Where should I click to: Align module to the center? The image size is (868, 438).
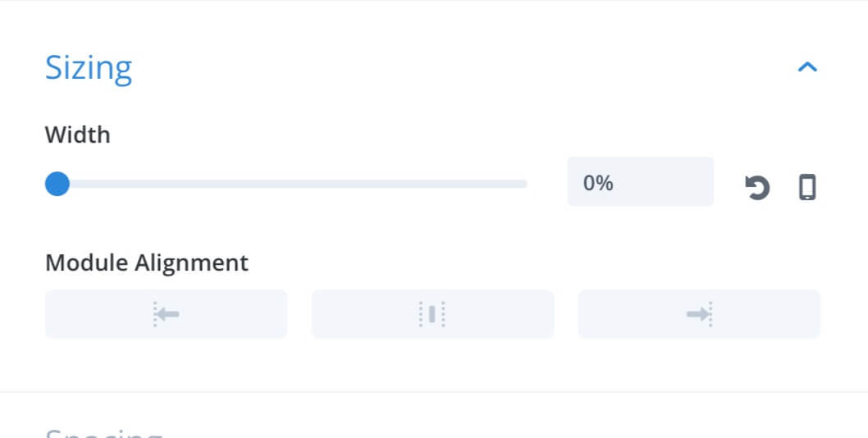432,314
